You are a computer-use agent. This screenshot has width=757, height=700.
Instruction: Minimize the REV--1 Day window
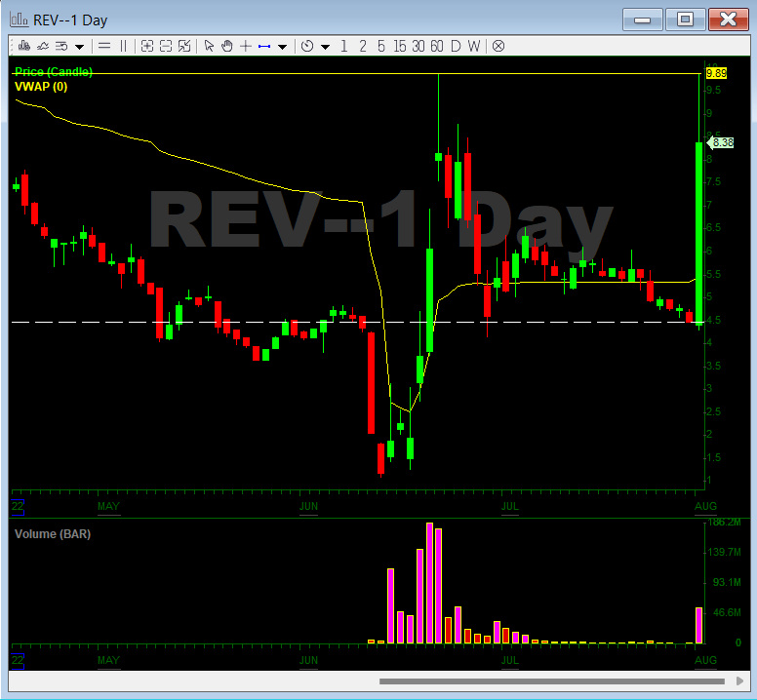coord(642,19)
